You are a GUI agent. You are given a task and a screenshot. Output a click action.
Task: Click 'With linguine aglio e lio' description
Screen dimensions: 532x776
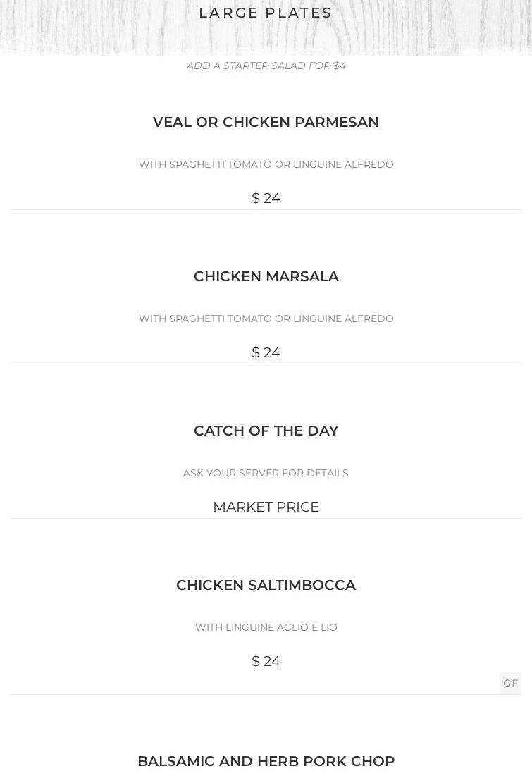266,627
